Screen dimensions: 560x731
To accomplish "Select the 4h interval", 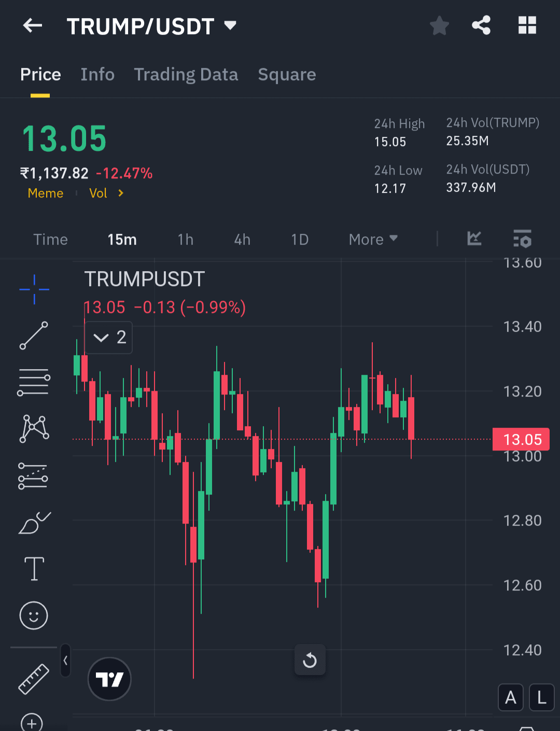I will tap(242, 240).
